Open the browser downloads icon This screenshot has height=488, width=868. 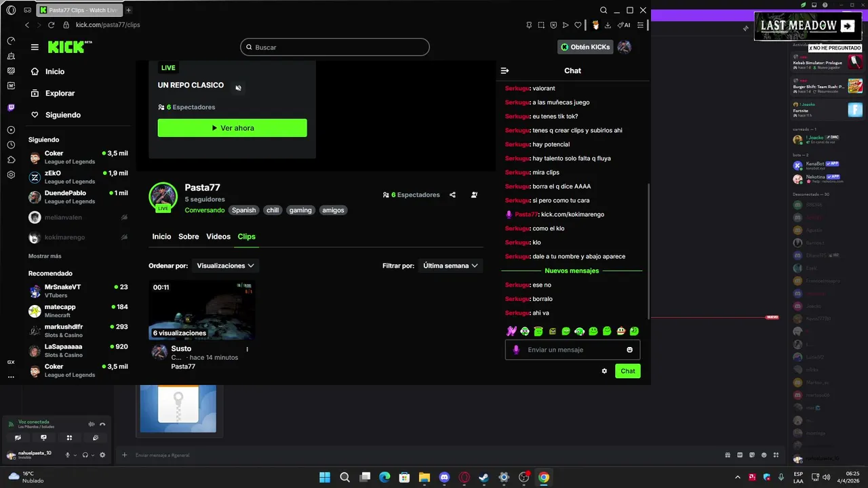coord(608,25)
